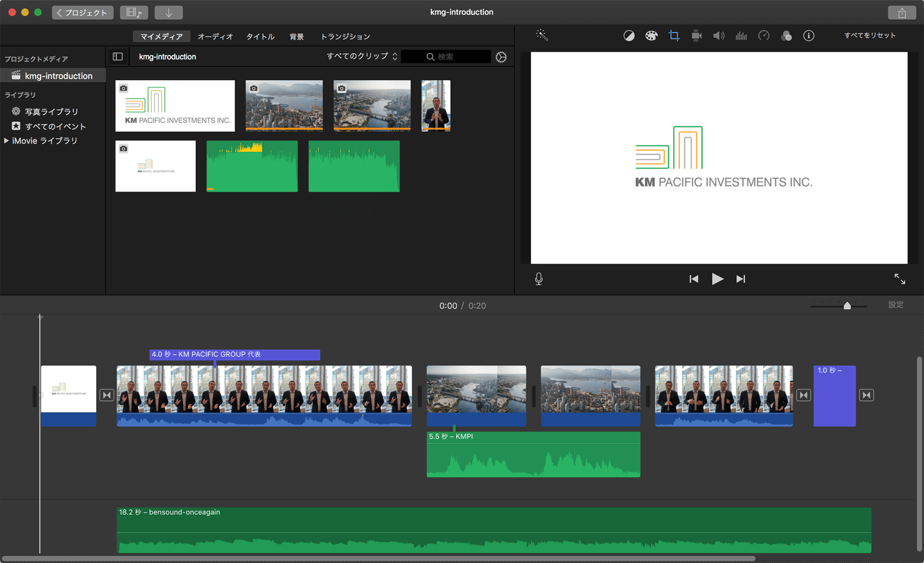The height and width of the screenshot is (563, 924).
Task: Open the color correction palette tool
Action: pyautogui.click(x=651, y=36)
